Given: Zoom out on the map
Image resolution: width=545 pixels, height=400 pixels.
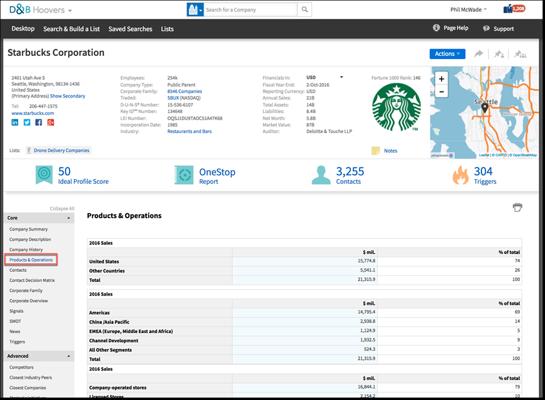Looking at the screenshot, I should [x=441, y=92].
